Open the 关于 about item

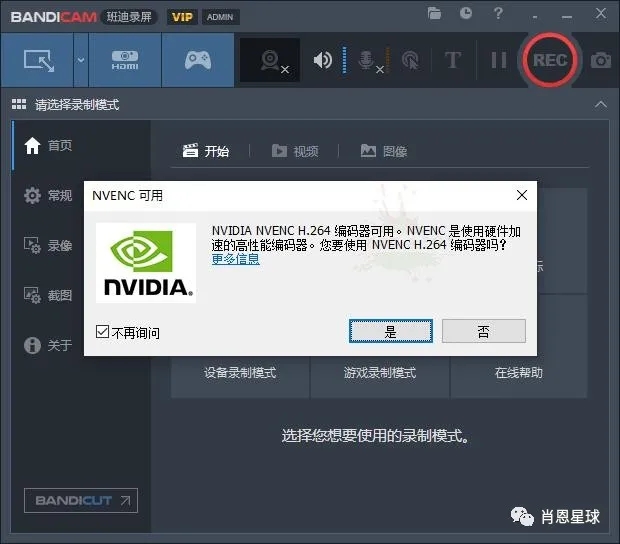(x=48, y=345)
